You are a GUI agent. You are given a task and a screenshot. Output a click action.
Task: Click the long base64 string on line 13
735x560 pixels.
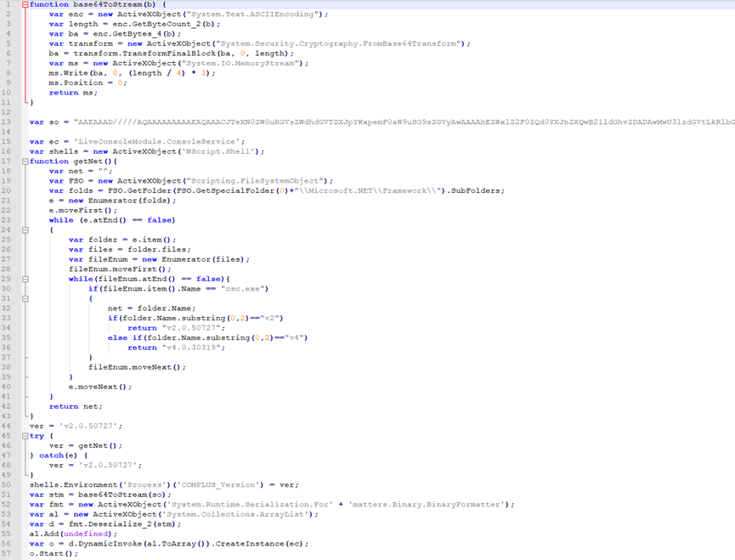[x=404, y=122]
